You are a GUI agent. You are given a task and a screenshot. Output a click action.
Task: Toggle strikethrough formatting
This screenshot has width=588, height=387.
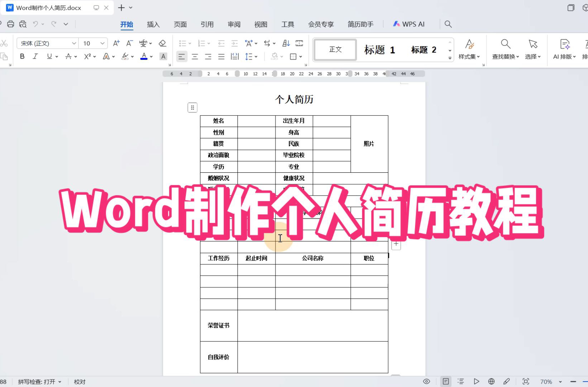(x=68, y=56)
